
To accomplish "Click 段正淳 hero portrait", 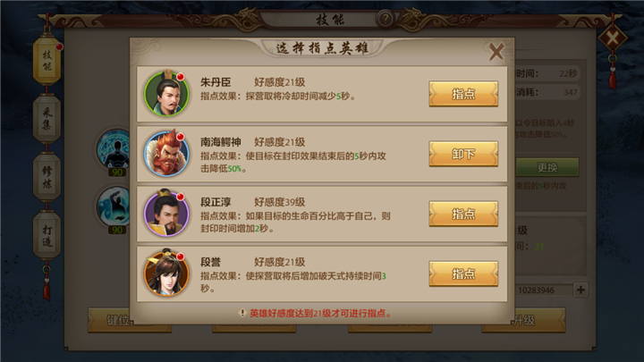I will point(166,214).
